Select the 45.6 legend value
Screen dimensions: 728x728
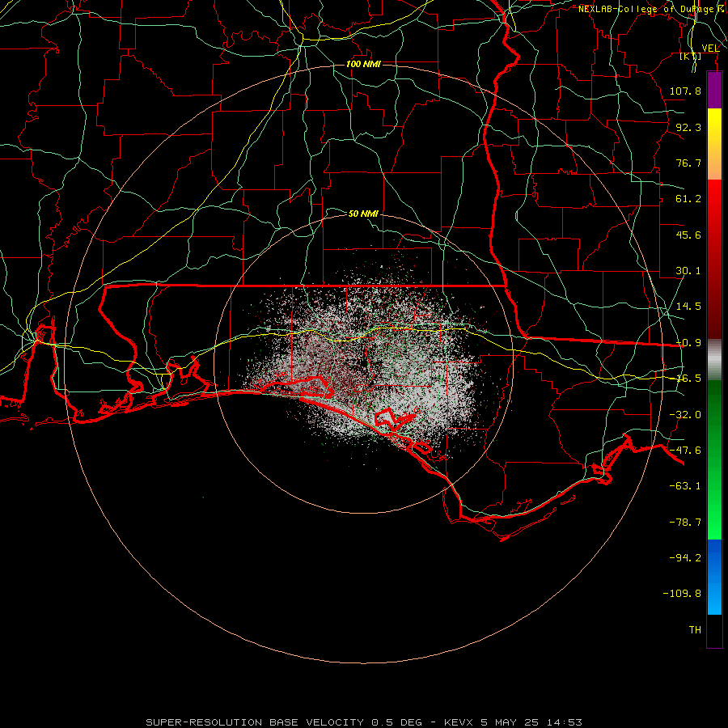[688, 235]
